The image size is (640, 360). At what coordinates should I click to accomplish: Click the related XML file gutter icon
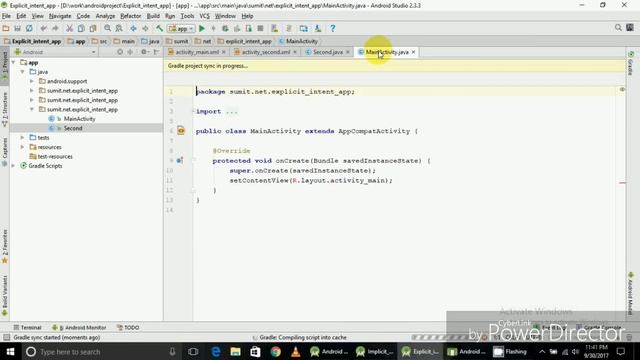tap(181, 131)
